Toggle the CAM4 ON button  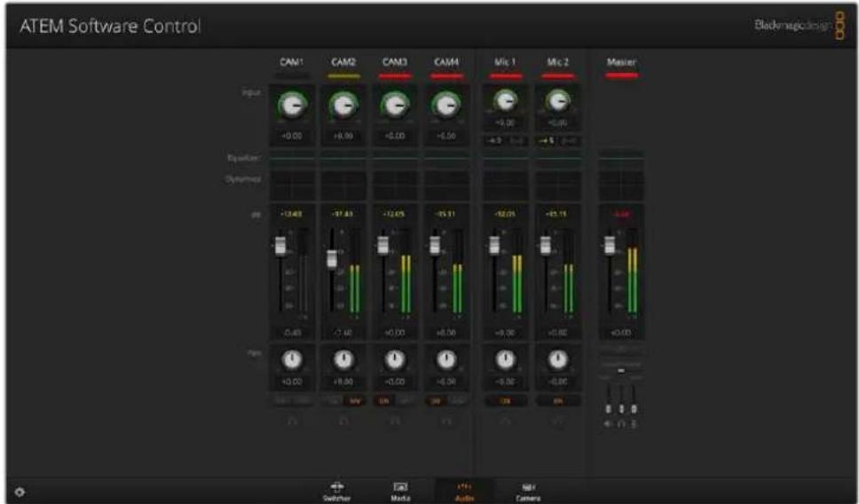436,401
